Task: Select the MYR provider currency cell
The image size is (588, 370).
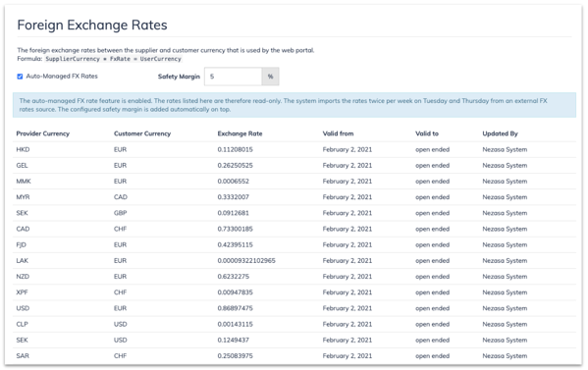Action: pyautogui.click(x=23, y=197)
